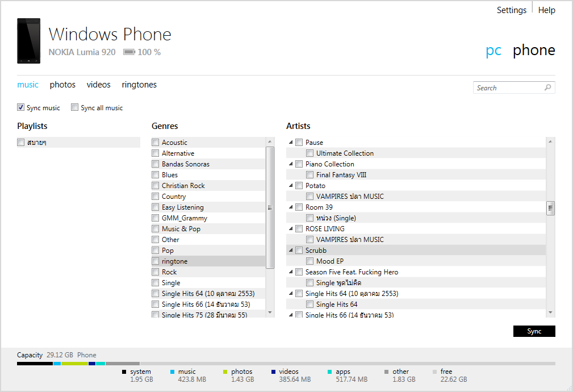
Task: Select Single พูดไม่คิด album label
Action: [x=339, y=283]
